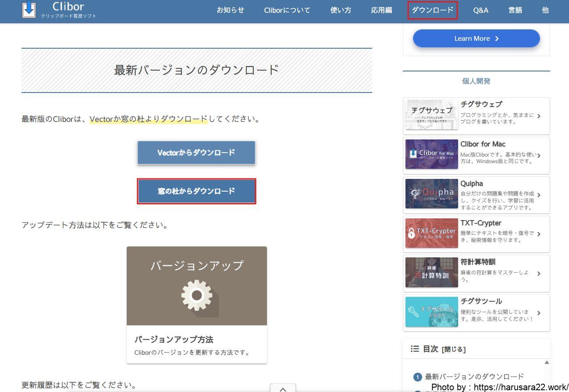The width and height of the screenshot is (569, 392).
Task: Expand the Quipha entry via its chevron
Action: 540,194
